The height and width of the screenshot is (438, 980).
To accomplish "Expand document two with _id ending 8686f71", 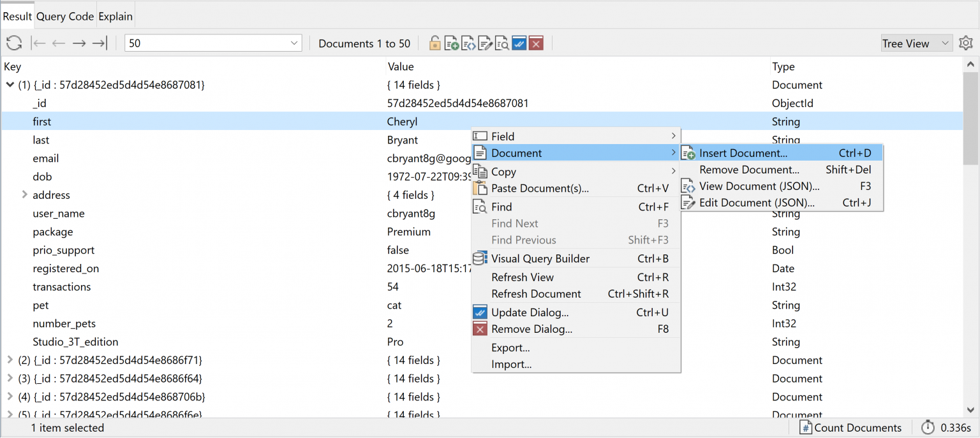I will [10, 360].
